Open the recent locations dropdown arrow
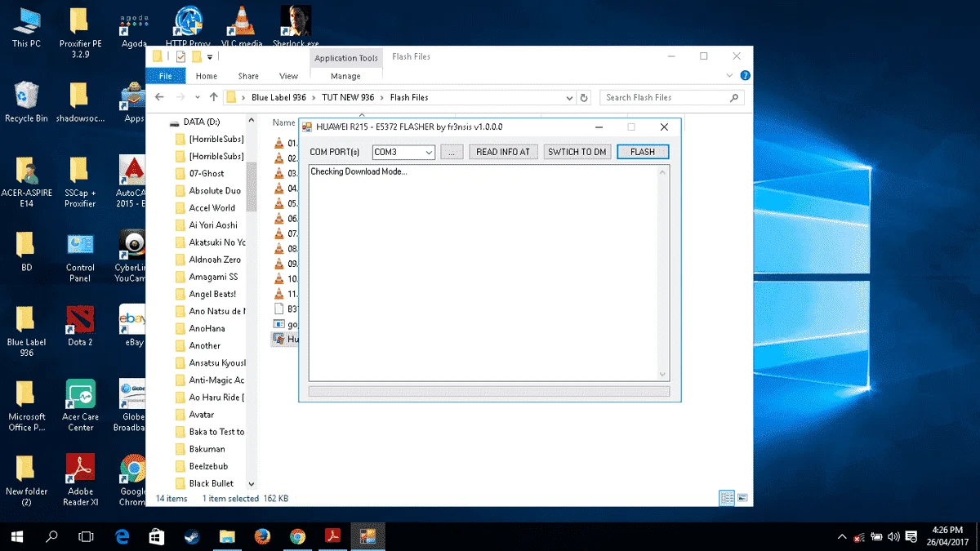This screenshot has width=980, height=551. 198,97
